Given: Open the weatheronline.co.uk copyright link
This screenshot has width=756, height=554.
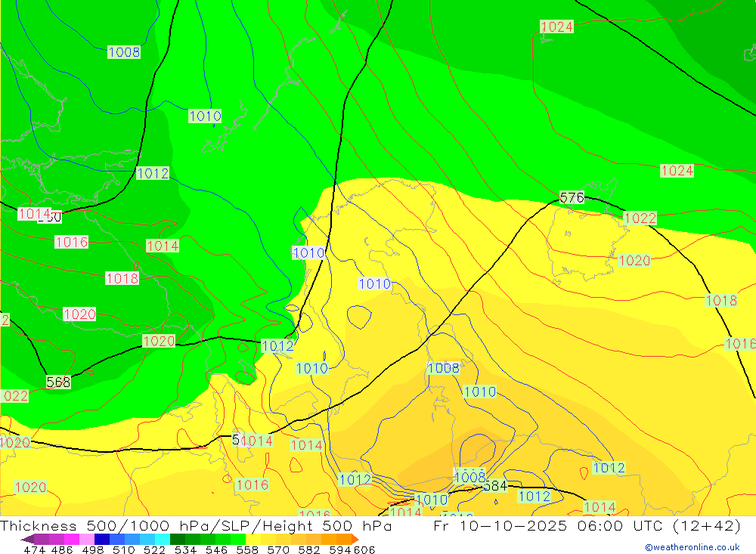Looking at the screenshot, I should [692, 547].
